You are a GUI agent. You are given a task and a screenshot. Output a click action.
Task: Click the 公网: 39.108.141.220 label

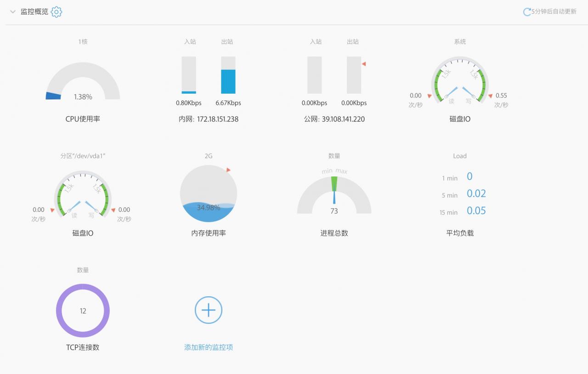click(x=334, y=119)
